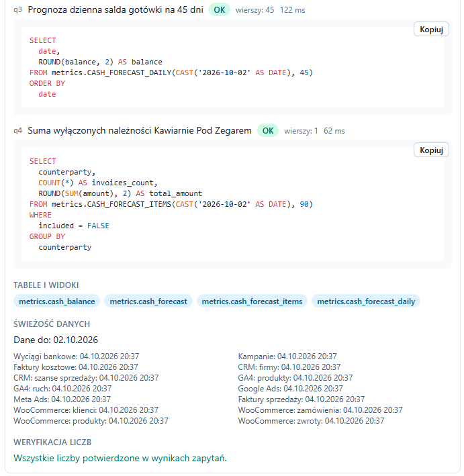Viewport: 464px width, 476px height.
Task: Click the 'Google Ads' freshness entry
Action: 291,389
